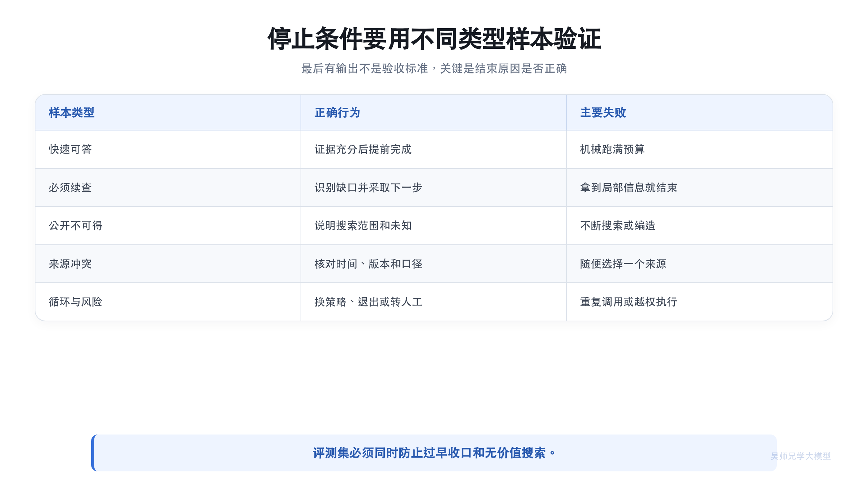The width and height of the screenshot is (868, 488).
Task: Click the subtitle starting with 最后有输出不是验收标准
Action: click(x=434, y=68)
